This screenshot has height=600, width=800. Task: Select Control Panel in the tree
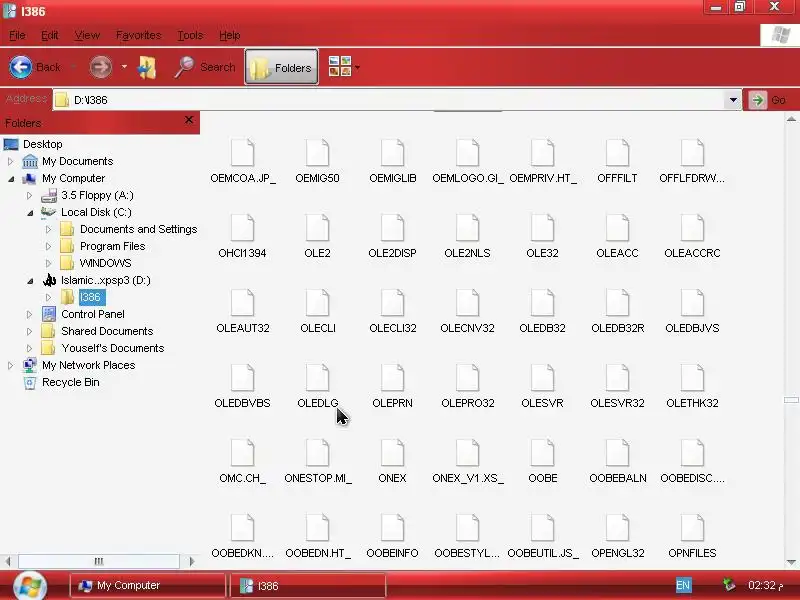point(93,314)
